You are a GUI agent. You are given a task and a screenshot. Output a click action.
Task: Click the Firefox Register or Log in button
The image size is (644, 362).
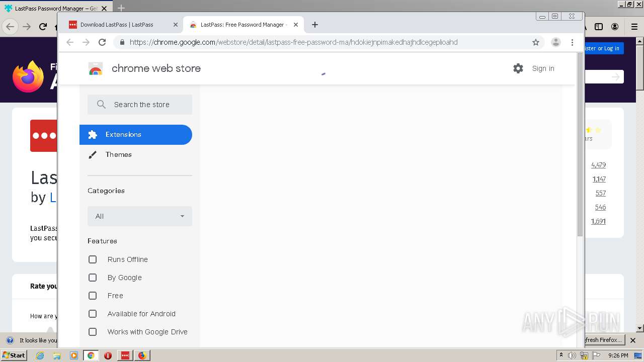604,48
